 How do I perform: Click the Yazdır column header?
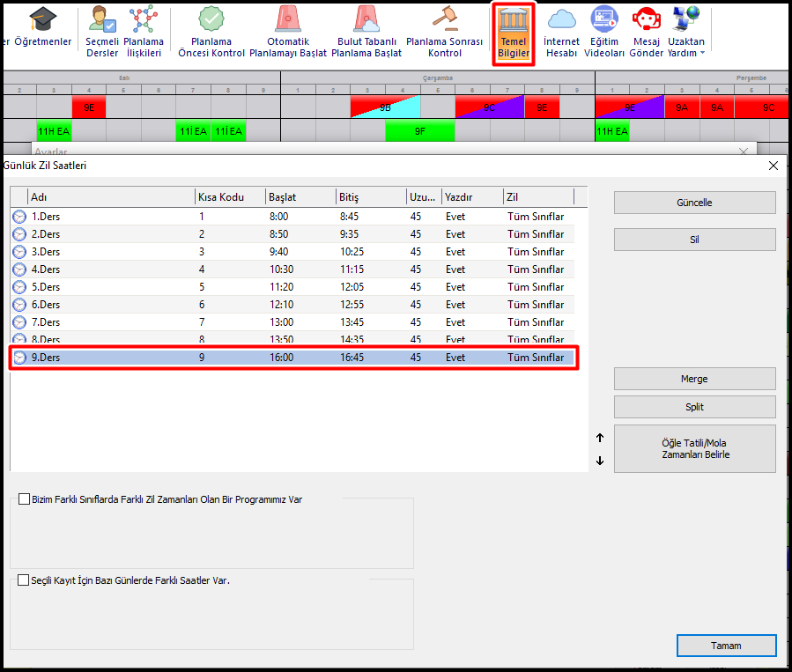472,197
